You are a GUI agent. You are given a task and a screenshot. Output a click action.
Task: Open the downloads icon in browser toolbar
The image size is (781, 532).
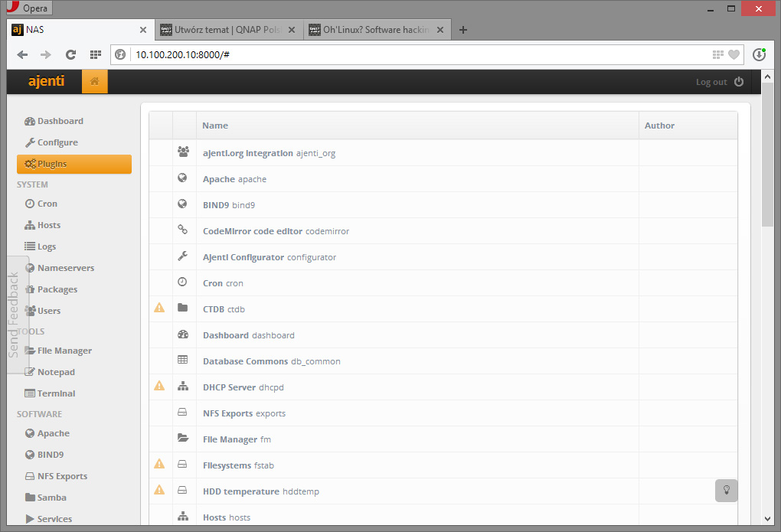(759, 54)
